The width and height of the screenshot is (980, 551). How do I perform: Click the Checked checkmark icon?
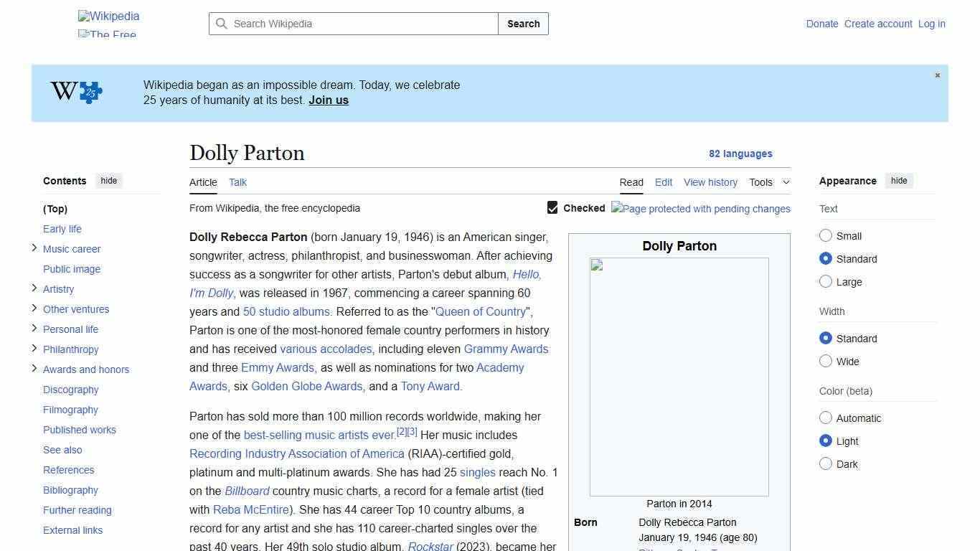(552, 207)
